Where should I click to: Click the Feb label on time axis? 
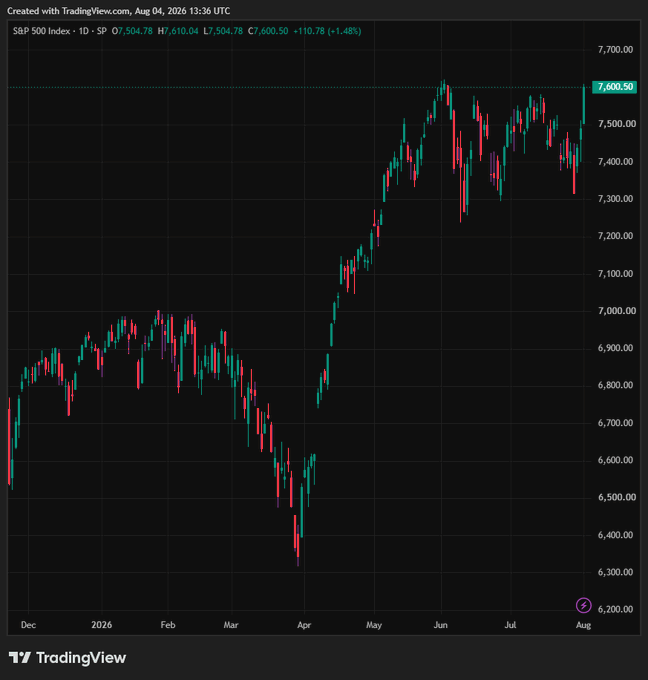[x=168, y=625]
